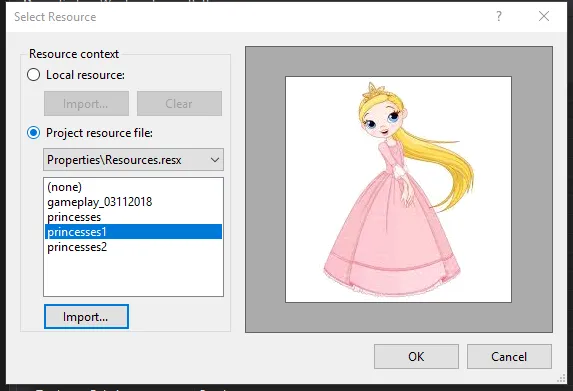Click the resize grip in dialog corner

coord(561,379)
